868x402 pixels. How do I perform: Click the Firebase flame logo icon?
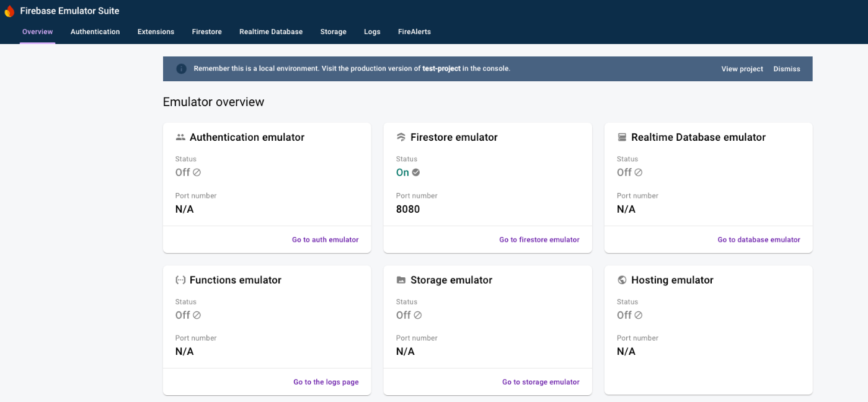point(9,11)
